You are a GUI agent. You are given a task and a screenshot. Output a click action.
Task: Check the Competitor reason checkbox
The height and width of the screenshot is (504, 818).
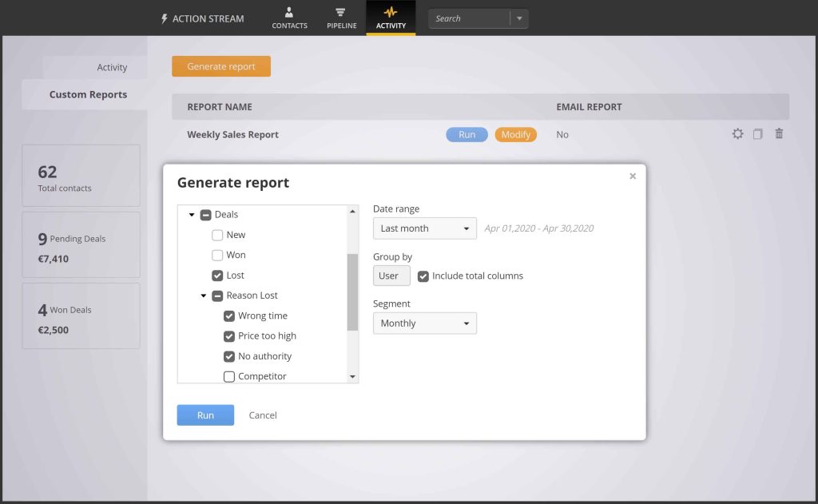[x=229, y=376]
